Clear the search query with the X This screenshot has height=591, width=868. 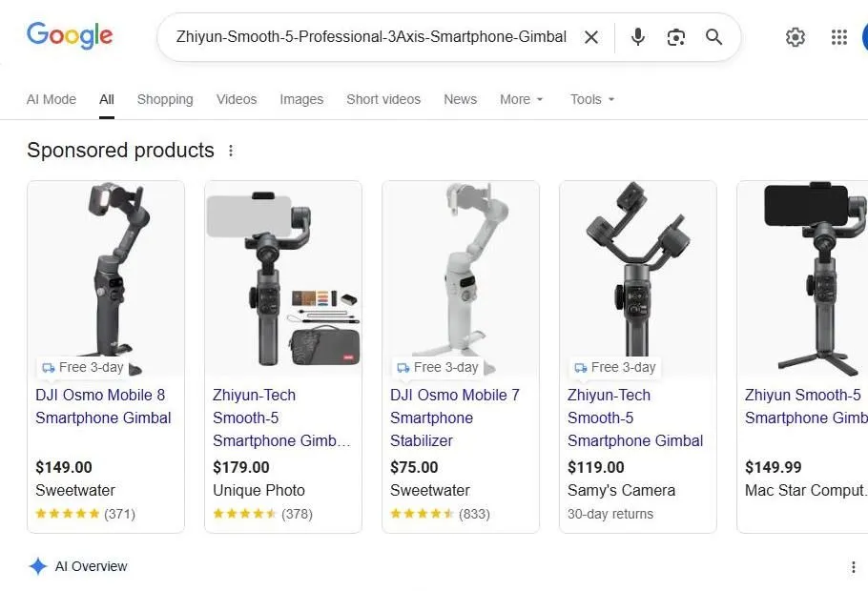591,36
